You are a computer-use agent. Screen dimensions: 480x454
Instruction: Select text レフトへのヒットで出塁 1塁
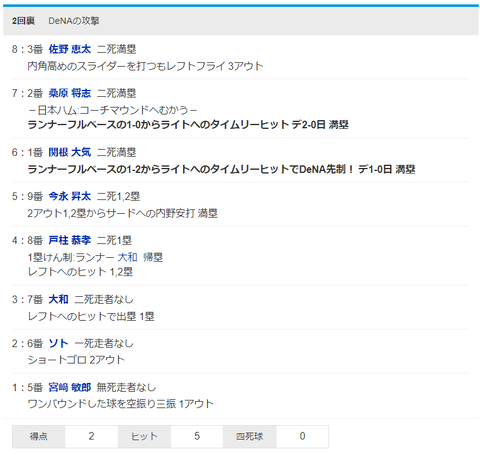91,316
